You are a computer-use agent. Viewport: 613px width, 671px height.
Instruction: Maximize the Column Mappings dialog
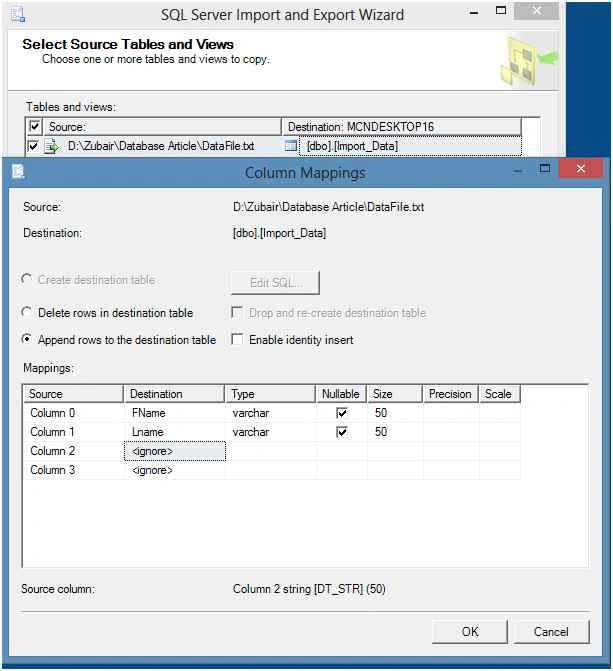545,168
